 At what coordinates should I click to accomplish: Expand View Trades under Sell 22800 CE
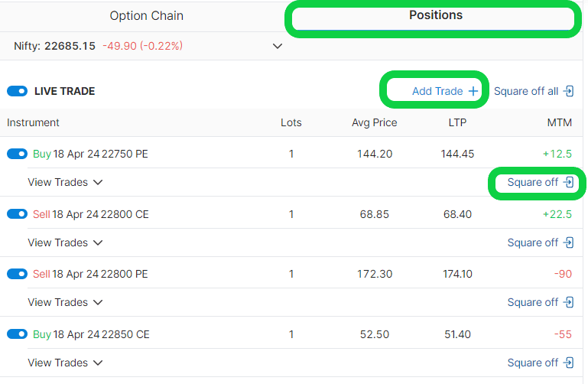pyautogui.click(x=65, y=242)
